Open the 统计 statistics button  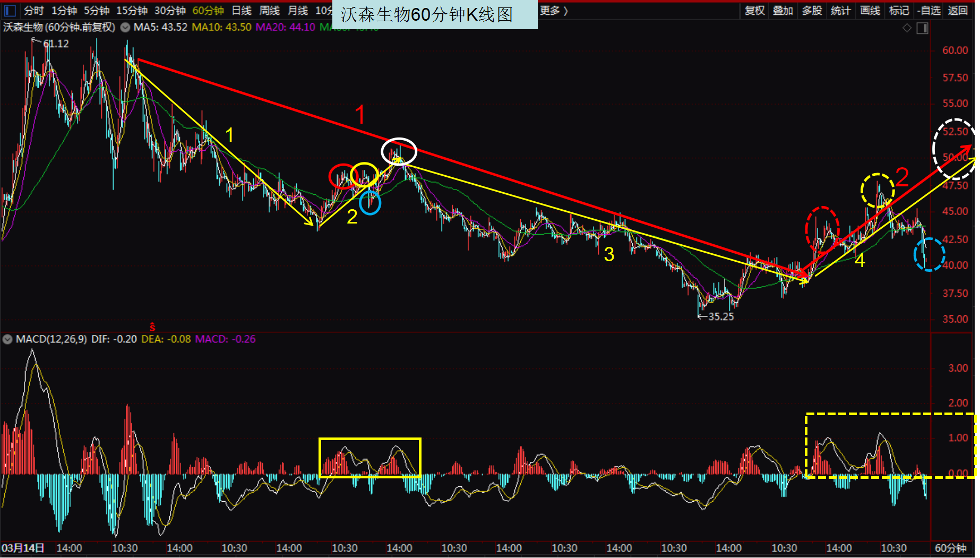click(x=840, y=11)
